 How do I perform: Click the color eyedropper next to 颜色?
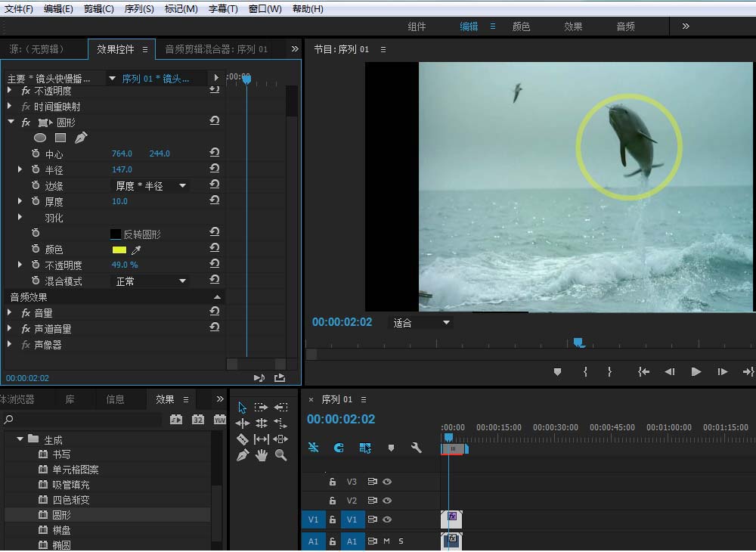point(136,250)
